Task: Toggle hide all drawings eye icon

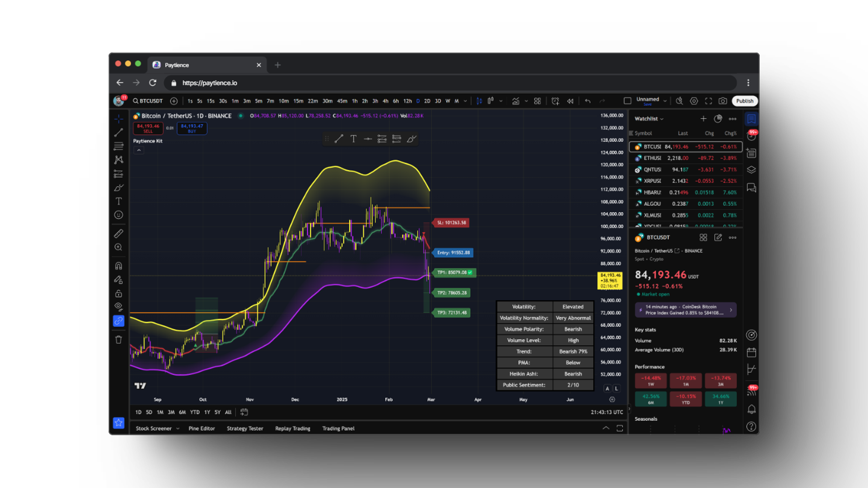Action: (118, 307)
